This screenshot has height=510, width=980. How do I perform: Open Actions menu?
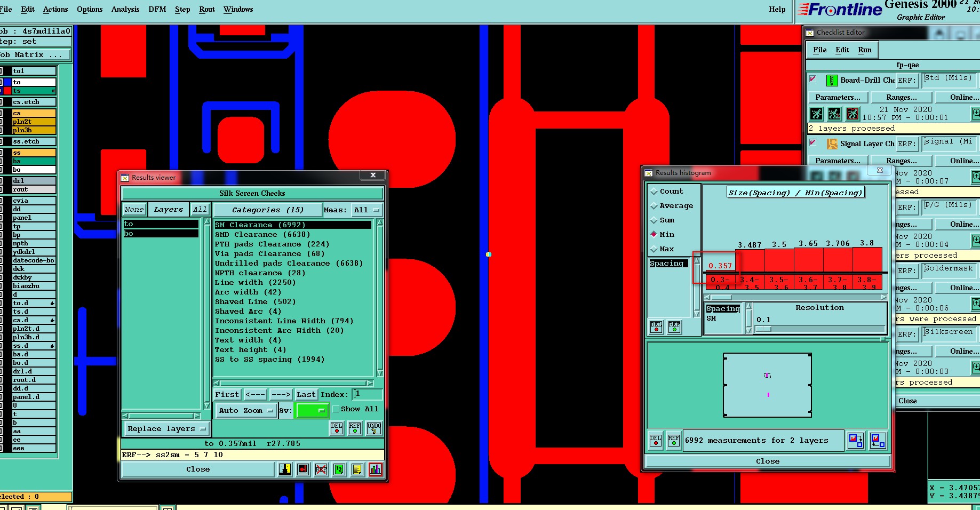(55, 10)
